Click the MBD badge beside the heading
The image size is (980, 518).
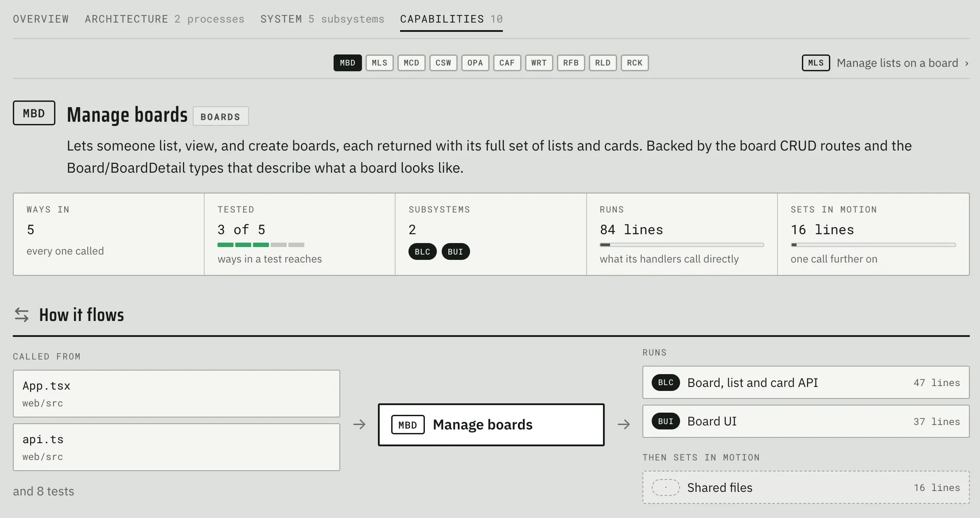click(34, 113)
